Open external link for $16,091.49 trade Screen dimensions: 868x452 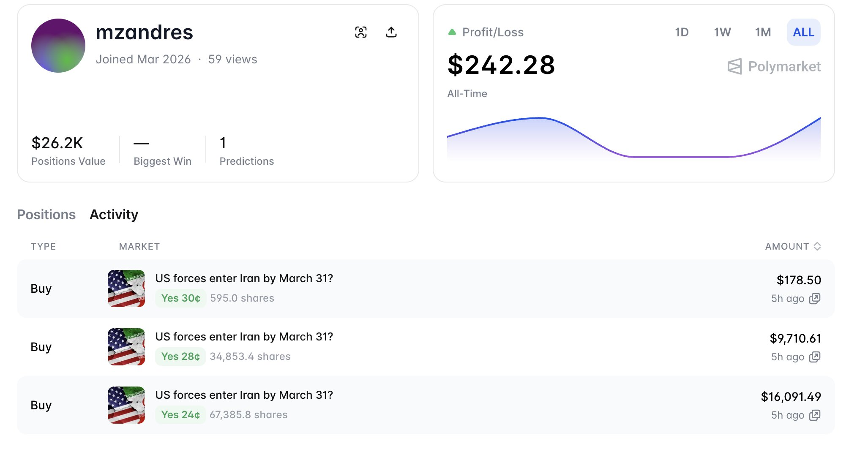814,415
